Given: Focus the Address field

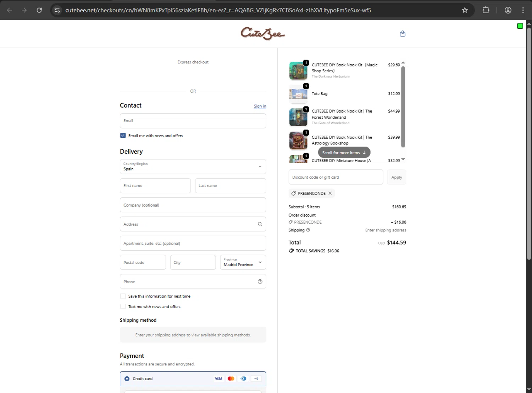Looking at the screenshot, I should point(193,224).
